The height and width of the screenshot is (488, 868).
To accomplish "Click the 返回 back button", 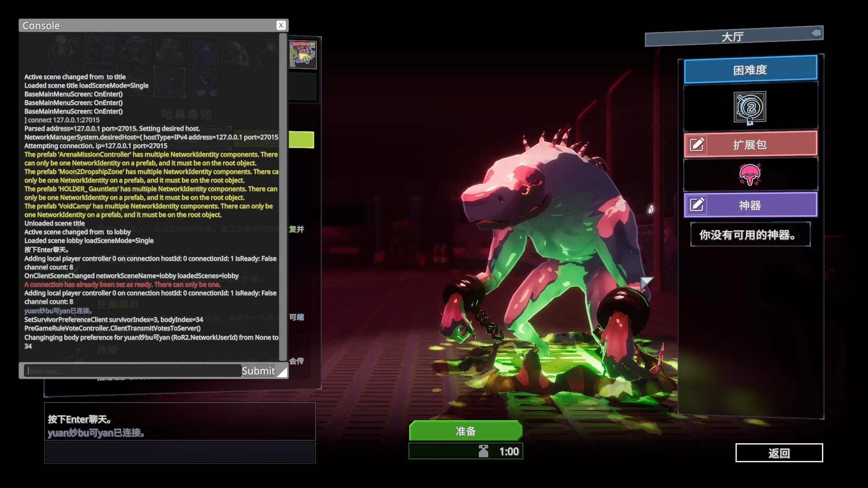I will pyautogui.click(x=778, y=453).
